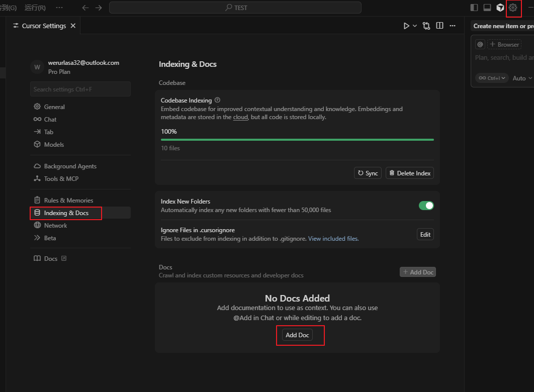Split the editor with split icon
The width and height of the screenshot is (534, 392).
point(439,26)
